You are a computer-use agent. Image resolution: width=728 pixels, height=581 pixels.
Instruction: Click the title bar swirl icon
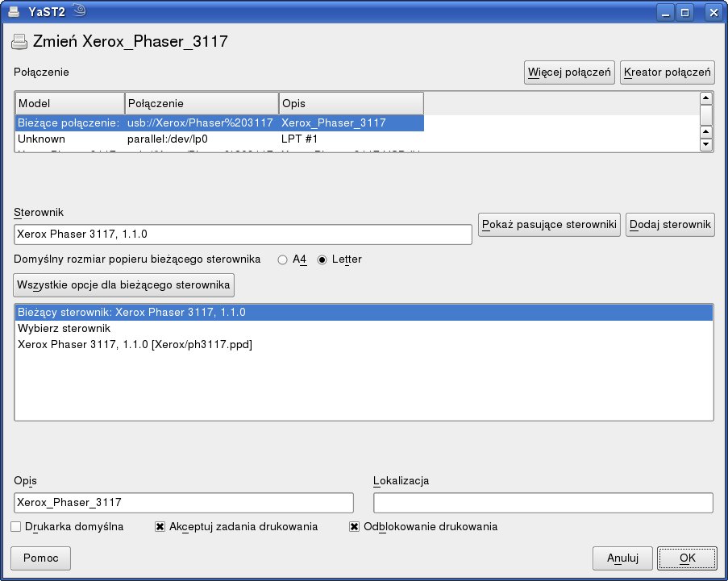coord(78,11)
